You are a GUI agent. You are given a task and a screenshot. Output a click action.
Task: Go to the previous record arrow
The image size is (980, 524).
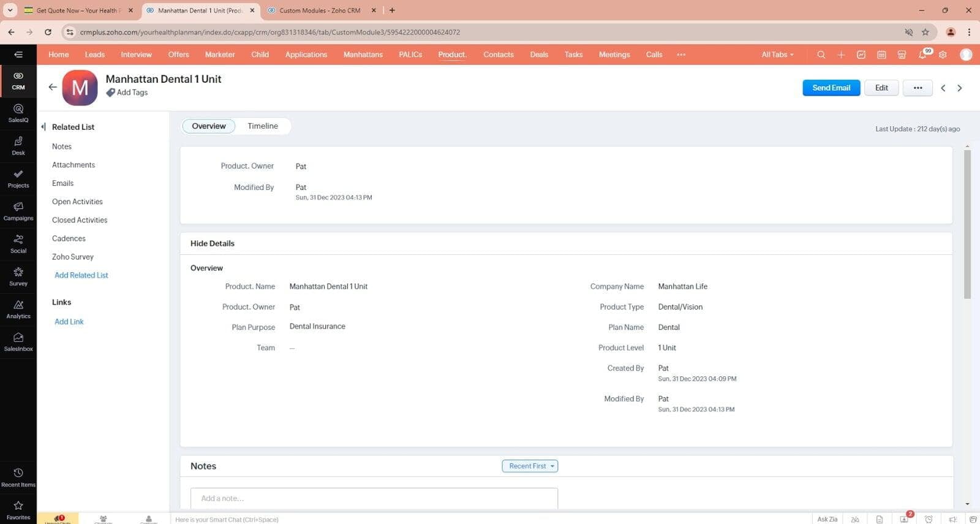point(943,88)
